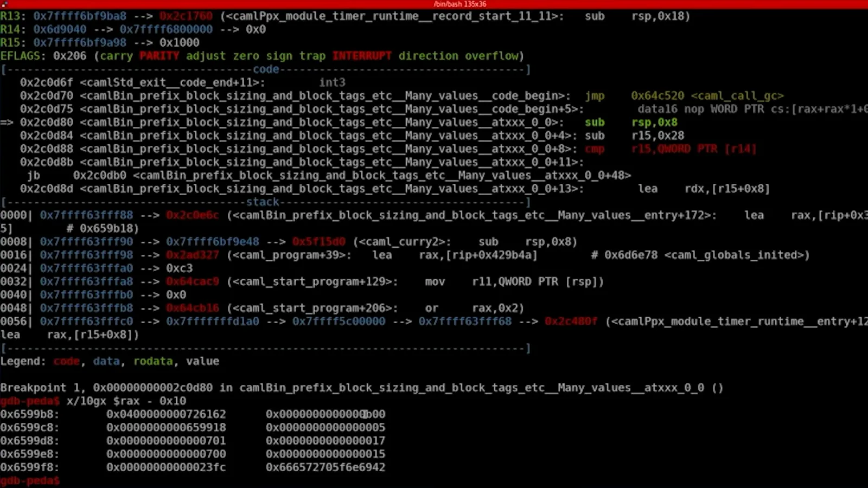868x488 pixels.
Task: Click address 0x2c0d88 in code listing
Action: click(x=47, y=149)
